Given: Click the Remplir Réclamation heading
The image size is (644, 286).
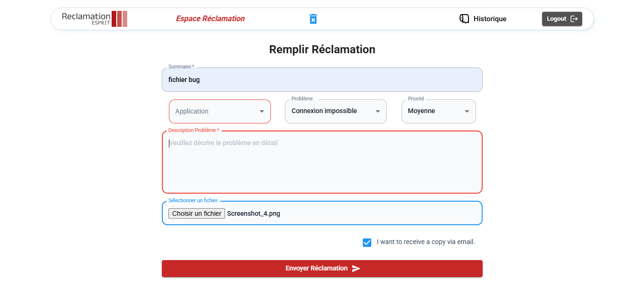Looking at the screenshot, I should point(322,49).
